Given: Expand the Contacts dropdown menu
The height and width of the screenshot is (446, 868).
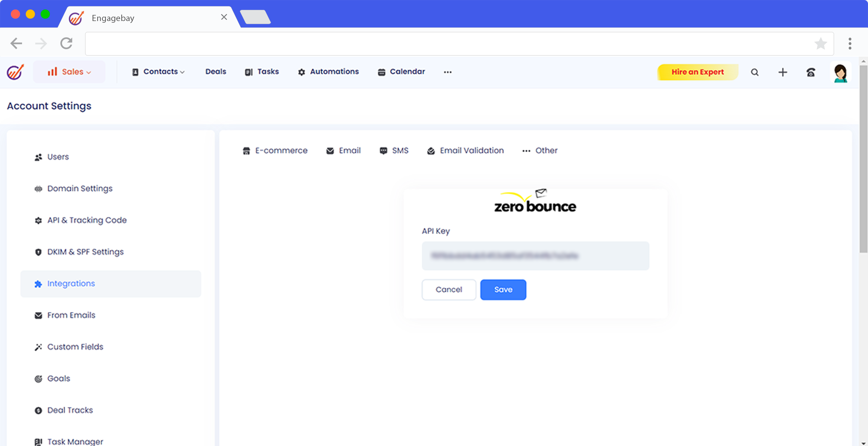Looking at the screenshot, I should [158, 72].
